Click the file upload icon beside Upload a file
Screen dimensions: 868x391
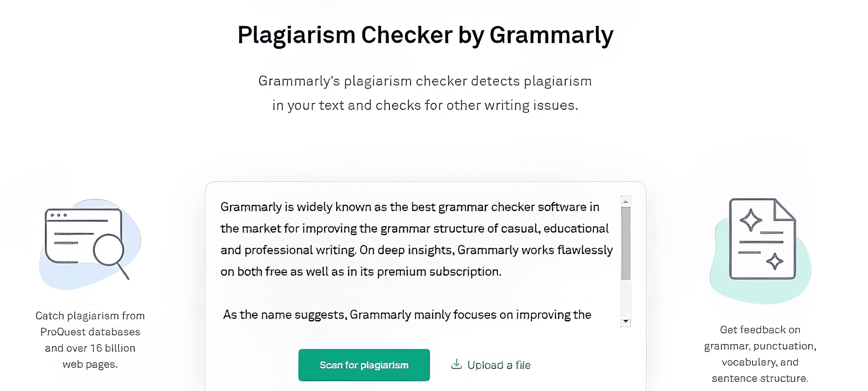pyautogui.click(x=457, y=364)
